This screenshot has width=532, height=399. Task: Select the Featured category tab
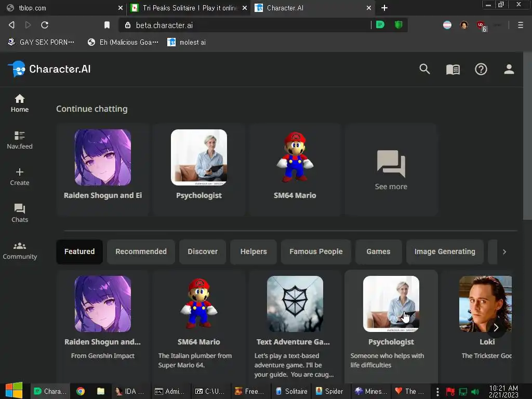(79, 251)
